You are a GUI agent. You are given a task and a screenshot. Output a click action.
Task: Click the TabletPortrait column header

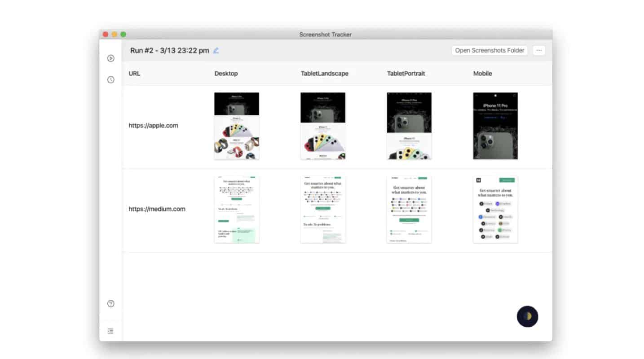[x=406, y=73]
